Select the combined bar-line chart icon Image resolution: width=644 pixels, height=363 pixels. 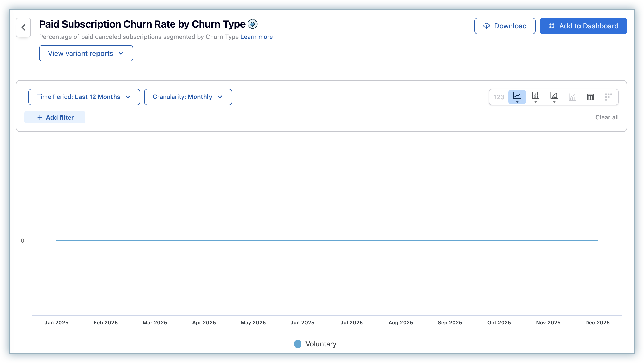tap(572, 97)
